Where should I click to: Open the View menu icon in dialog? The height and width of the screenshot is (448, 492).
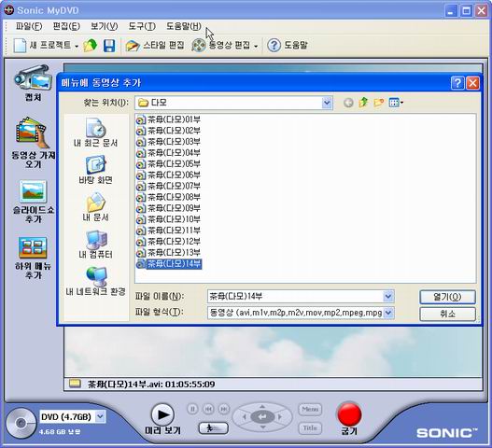396,103
